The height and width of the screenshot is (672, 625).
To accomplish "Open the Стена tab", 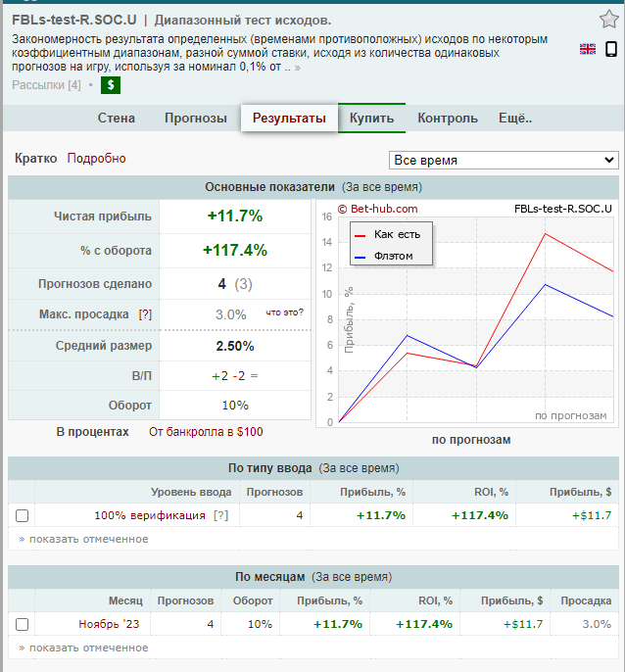I will (x=117, y=118).
